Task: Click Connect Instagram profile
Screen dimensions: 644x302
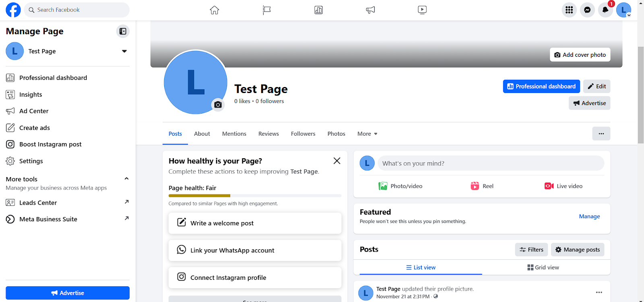Action: (255, 277)
